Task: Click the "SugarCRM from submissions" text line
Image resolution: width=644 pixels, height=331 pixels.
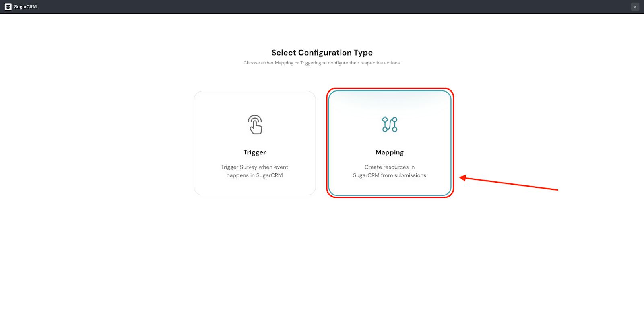Action: (x=390, y=175)
